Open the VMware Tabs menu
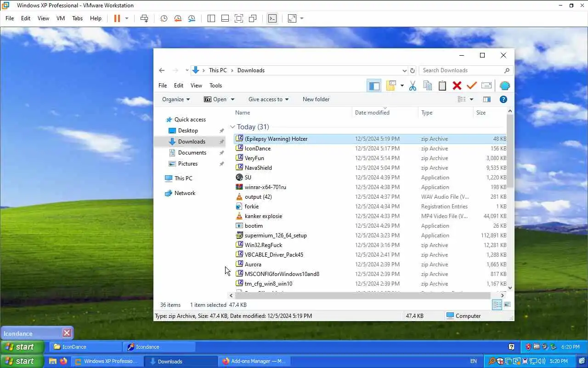Image resolution: width=588 pixels, height=368 pixels. point(77,18)
